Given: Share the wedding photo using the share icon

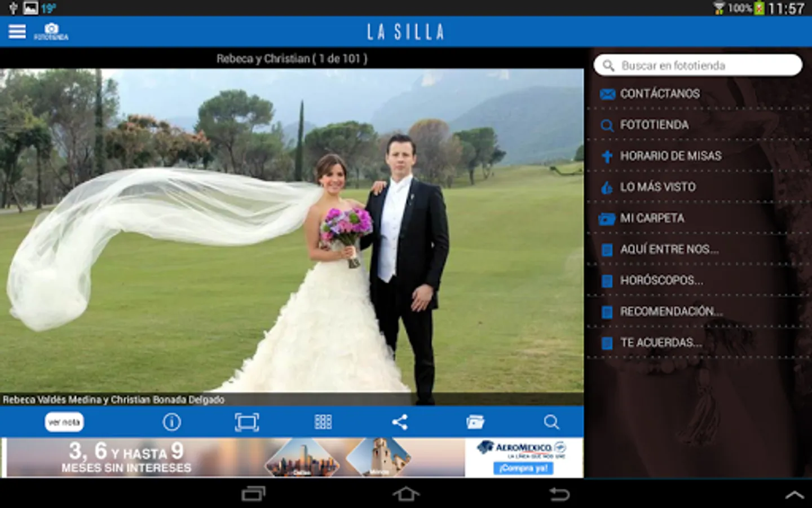Looking at the screenshot, I should (x=400, y=422).
